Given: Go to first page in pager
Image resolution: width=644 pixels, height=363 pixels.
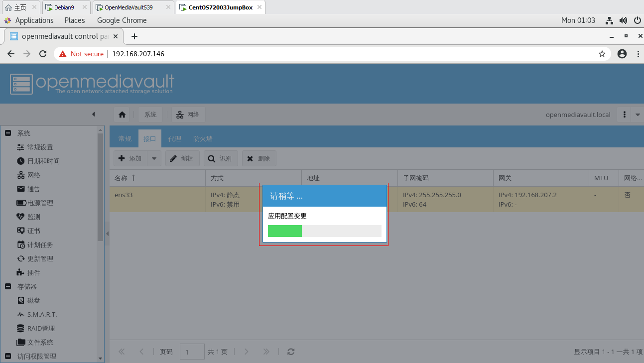Looking at the screenshot, I should (122, 352).
